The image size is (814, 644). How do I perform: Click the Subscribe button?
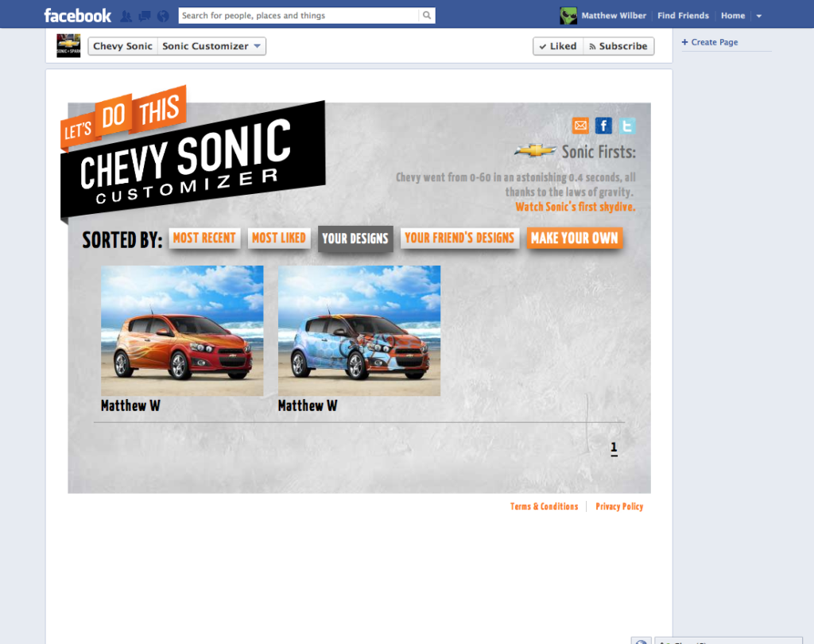click(618, 46)
